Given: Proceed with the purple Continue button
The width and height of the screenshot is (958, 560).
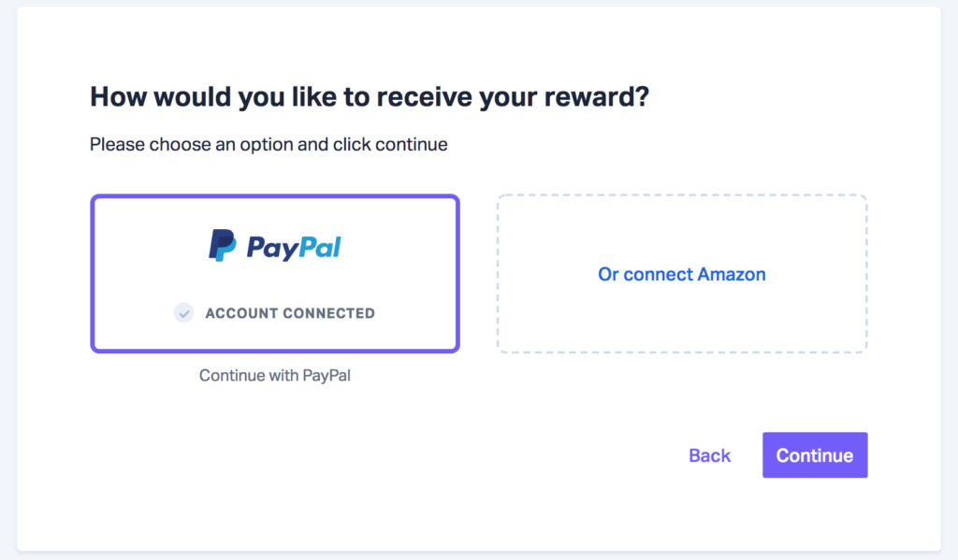Looking at the screenshot, I should 815,455.
